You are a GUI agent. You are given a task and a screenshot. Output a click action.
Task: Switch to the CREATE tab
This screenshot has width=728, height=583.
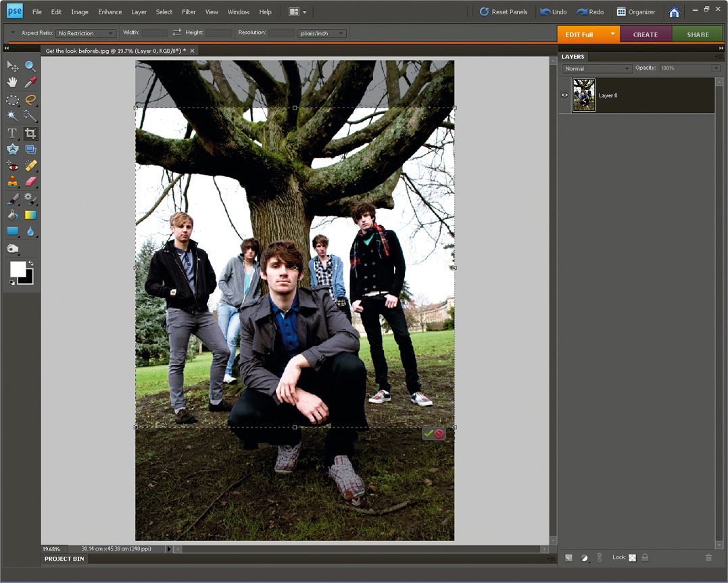coord(646,34)
